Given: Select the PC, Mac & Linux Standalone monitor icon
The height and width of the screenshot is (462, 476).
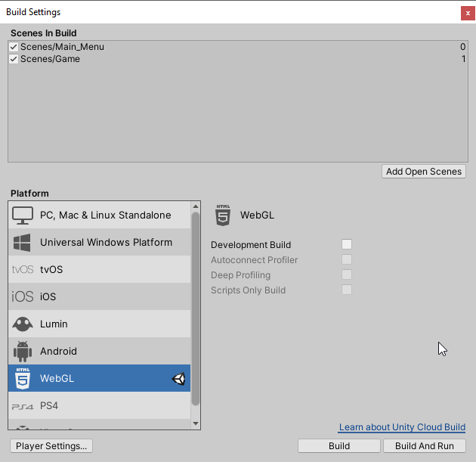Looking at the screenshot, I should 23,215.
